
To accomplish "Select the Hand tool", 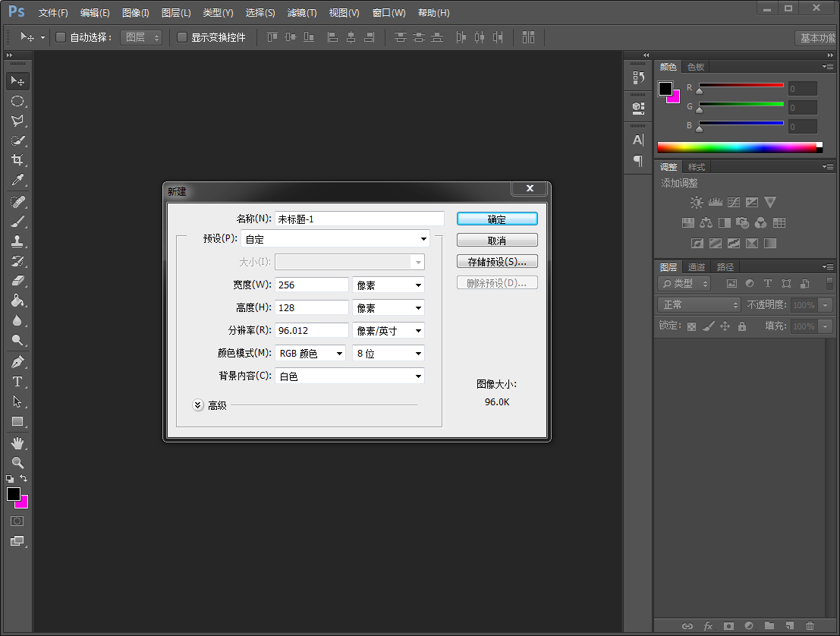I will point(17,442).
